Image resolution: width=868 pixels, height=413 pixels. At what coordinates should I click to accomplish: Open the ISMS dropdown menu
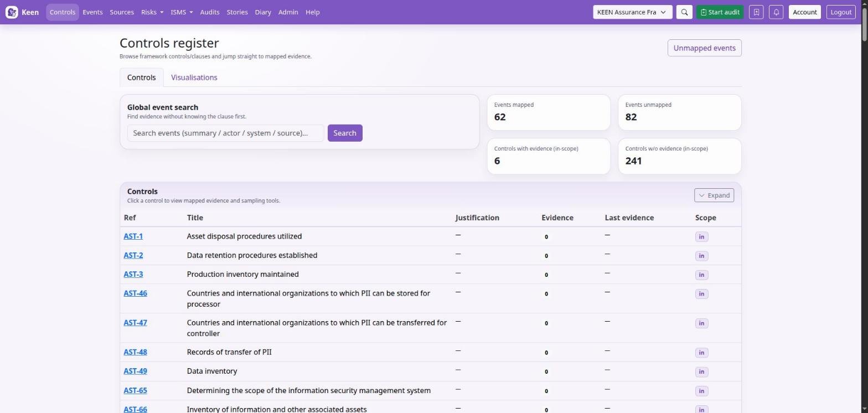click(x=182, y=12)
